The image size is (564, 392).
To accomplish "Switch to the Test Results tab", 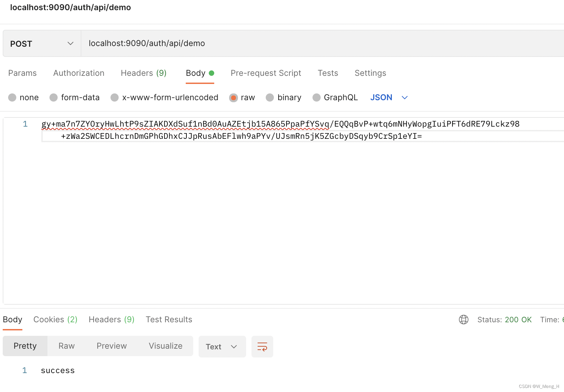I will click(x=169, y=320).
